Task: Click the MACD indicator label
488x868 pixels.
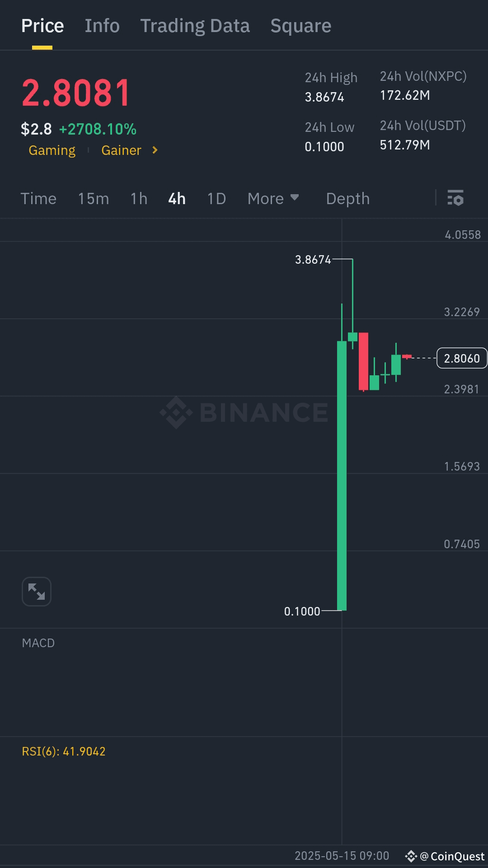Action: point(38,643)
